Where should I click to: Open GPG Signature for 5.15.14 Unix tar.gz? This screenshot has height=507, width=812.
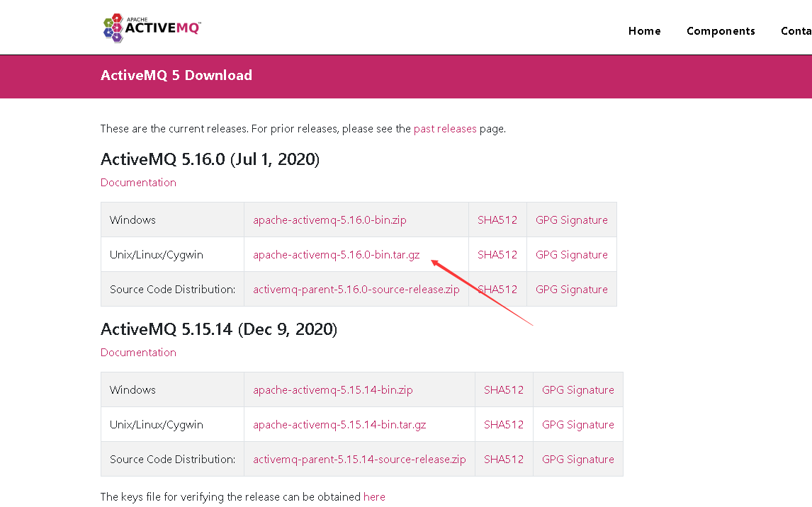(578, 424)
